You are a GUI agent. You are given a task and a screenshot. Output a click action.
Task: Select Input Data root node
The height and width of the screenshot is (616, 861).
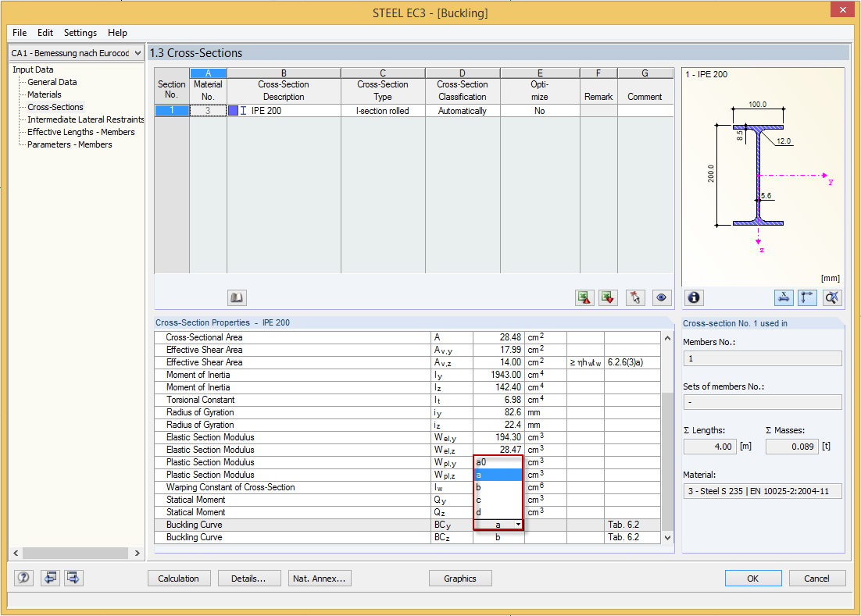coord(33,69)
